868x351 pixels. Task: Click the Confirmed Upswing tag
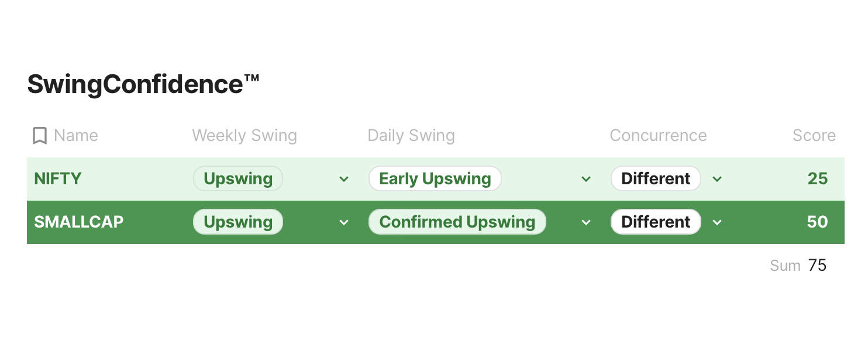point(457,222)
